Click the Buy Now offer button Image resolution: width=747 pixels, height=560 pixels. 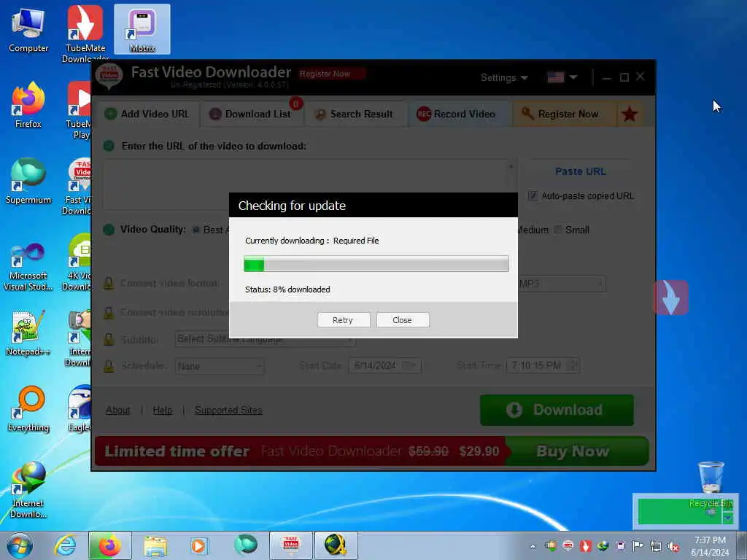576,451
